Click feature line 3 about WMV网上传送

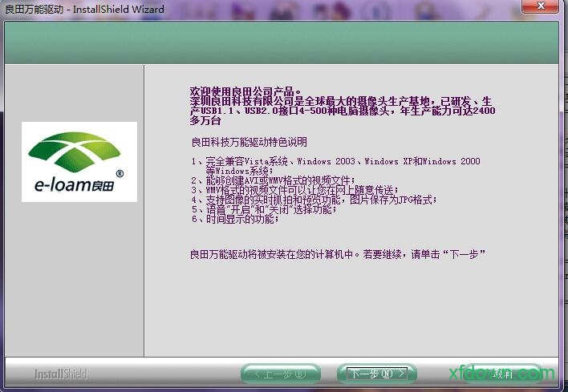295,190
